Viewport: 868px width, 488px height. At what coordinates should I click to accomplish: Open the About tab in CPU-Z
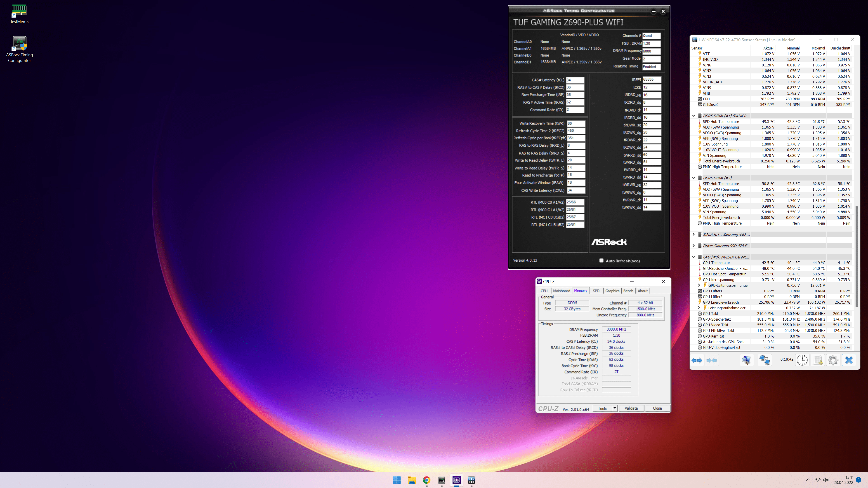click(x=643, y=291)
